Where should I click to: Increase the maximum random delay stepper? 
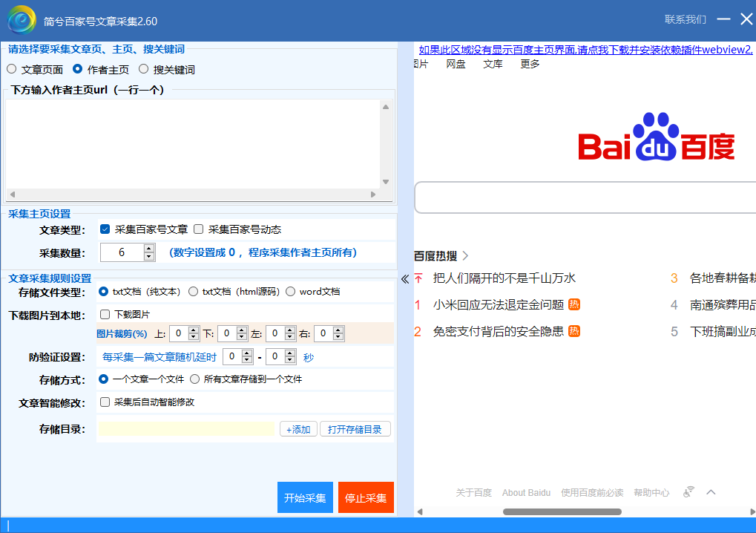pyautogui.click(x=290, y=353)
